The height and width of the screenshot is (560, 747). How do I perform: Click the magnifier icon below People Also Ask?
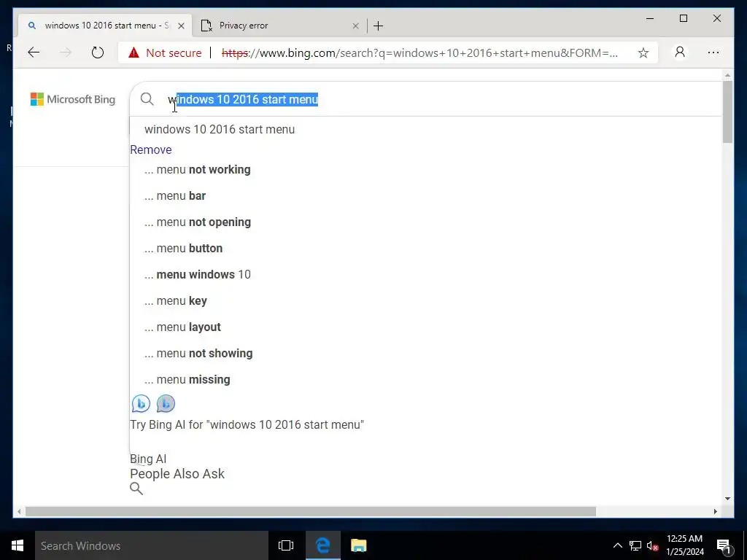pyautogui.click(x=136, y=489)
